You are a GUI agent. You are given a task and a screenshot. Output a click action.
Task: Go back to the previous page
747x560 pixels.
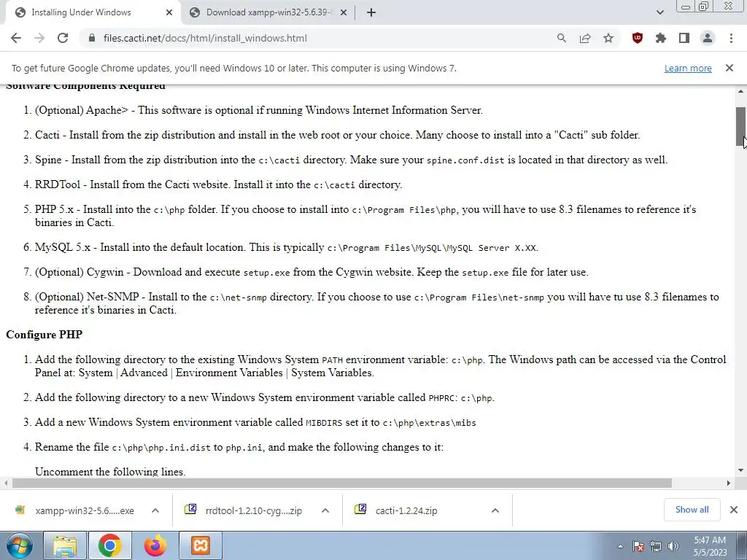point(16,38)
